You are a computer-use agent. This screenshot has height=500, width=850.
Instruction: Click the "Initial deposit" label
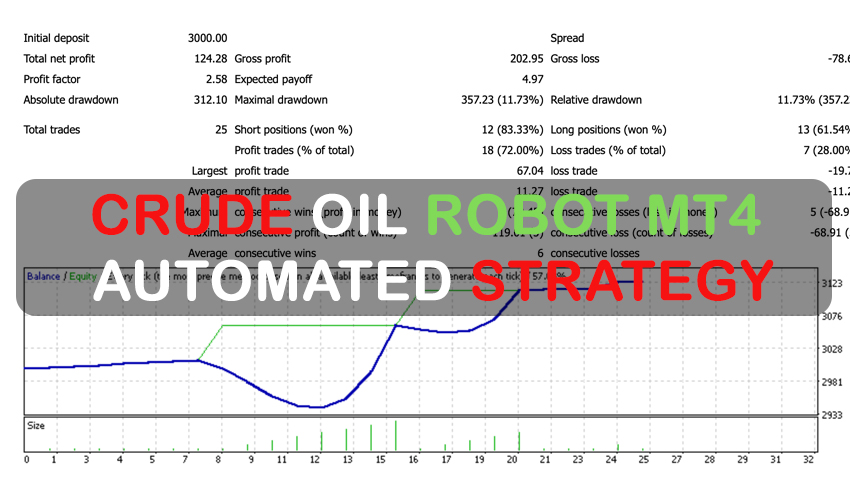[56, 38]
